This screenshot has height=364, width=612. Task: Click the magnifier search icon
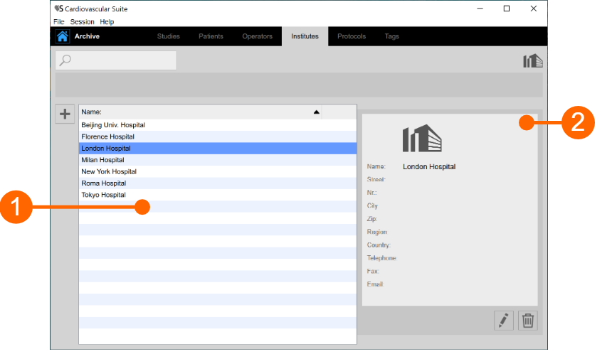[65, 60]
